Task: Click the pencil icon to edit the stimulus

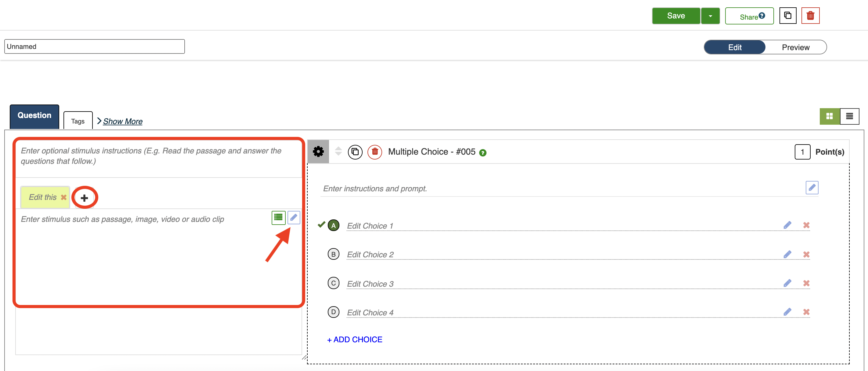Action: 294,218
